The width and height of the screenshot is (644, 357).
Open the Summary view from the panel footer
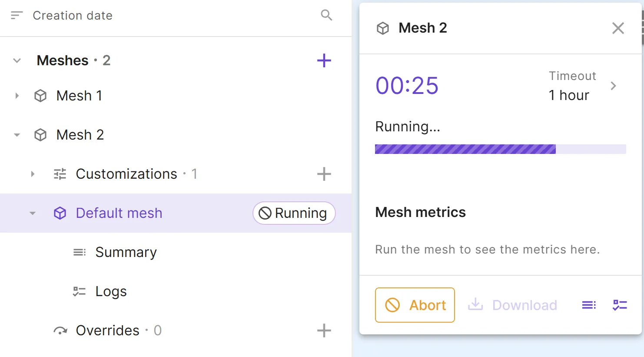[589, 305]
